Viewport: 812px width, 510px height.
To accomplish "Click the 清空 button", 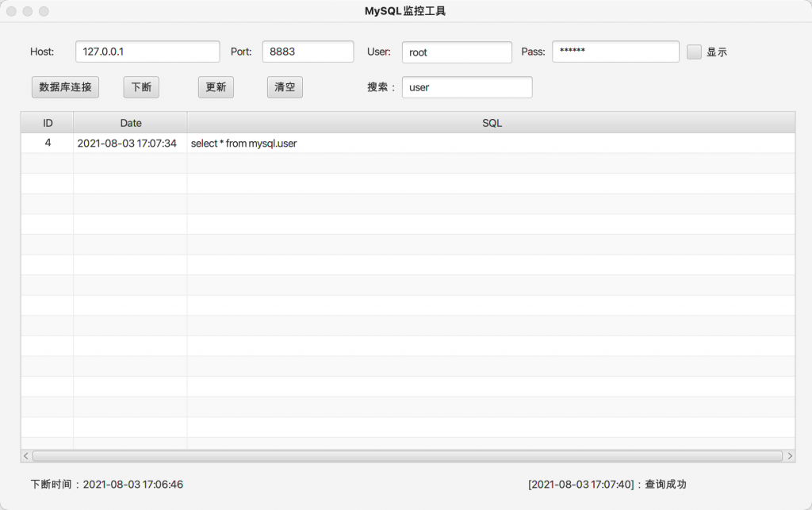I will (285, 87).
